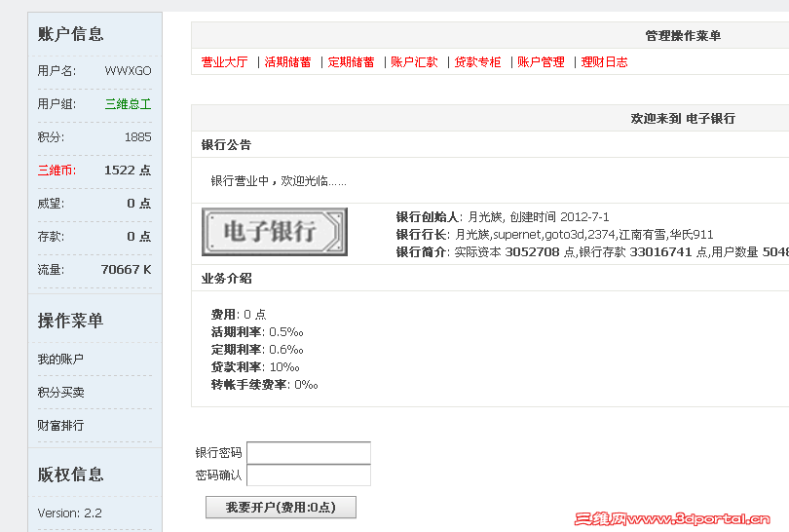Image resolution: width=789 pixels, height=532 pixels.
Task: Click the 三维总工 user group link
Action: point(128,103)
